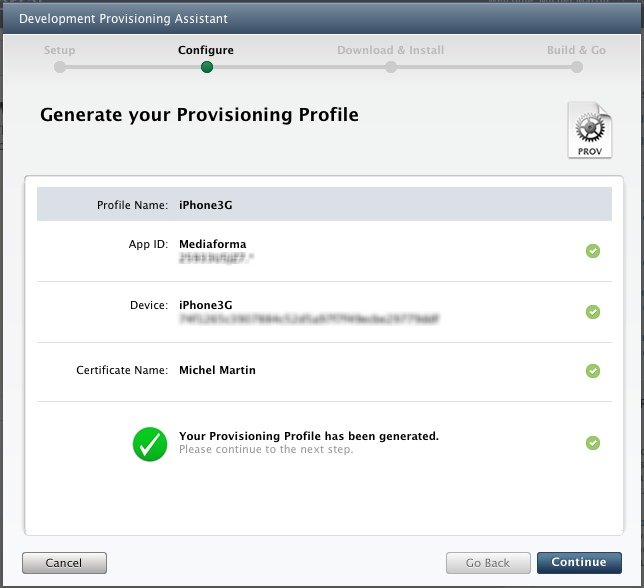Select the Setup step marker
Image resolution: width=644 pixels, height=588 pixels.
[x=60, y=68]
